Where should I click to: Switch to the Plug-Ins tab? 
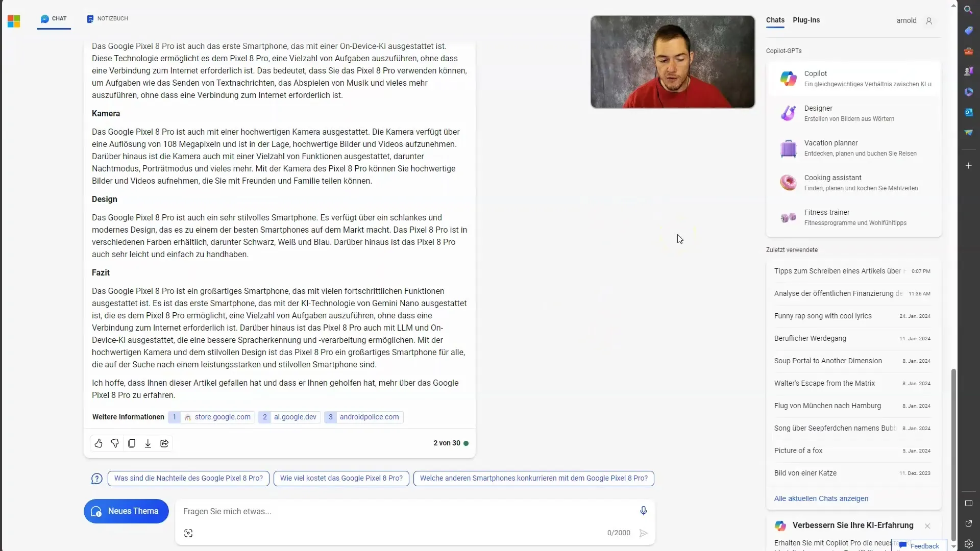pos(806,19)
